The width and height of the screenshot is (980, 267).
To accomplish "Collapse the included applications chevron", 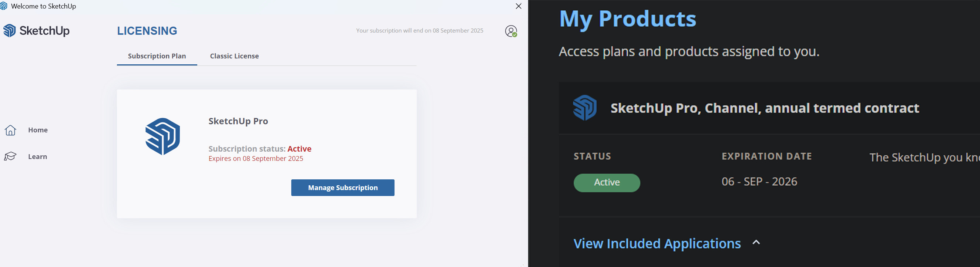I will click(756, 243).
